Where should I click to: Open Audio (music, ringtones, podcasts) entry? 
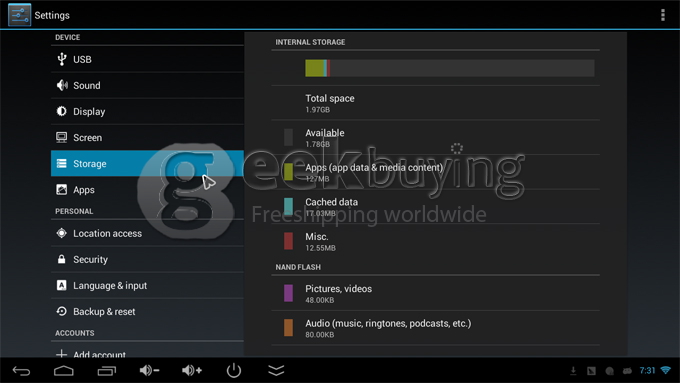[435, 328]
